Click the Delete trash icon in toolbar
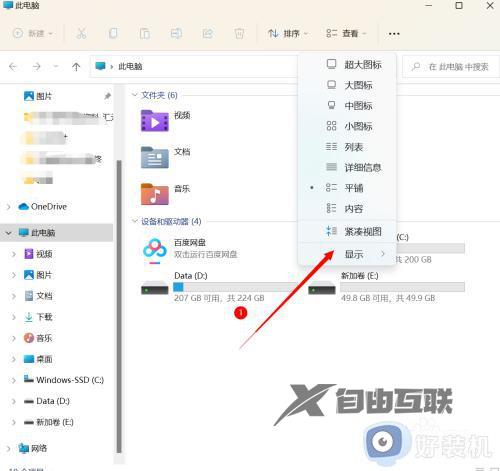Image resolution: width=500 pixels, height=471 pixels. point(239,33)
